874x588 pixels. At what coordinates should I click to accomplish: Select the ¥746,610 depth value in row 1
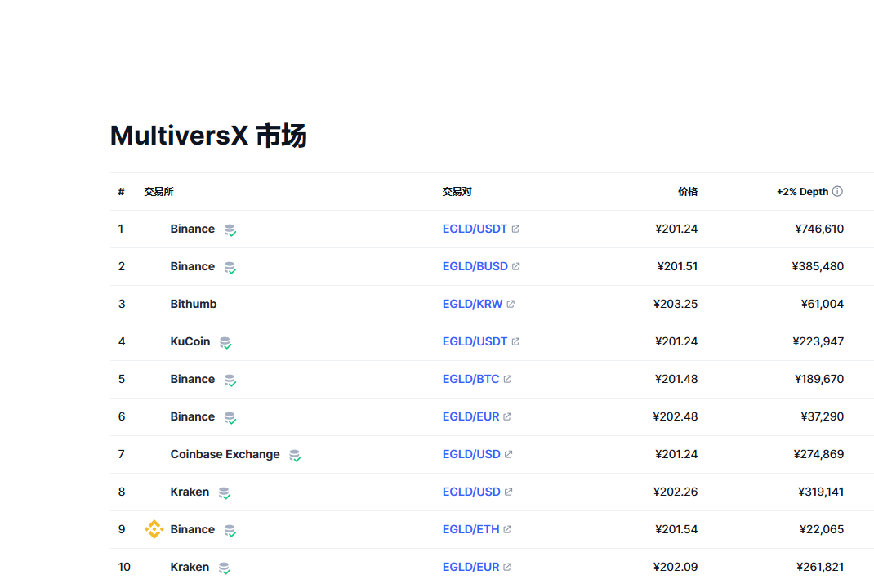tap(818, 229)
